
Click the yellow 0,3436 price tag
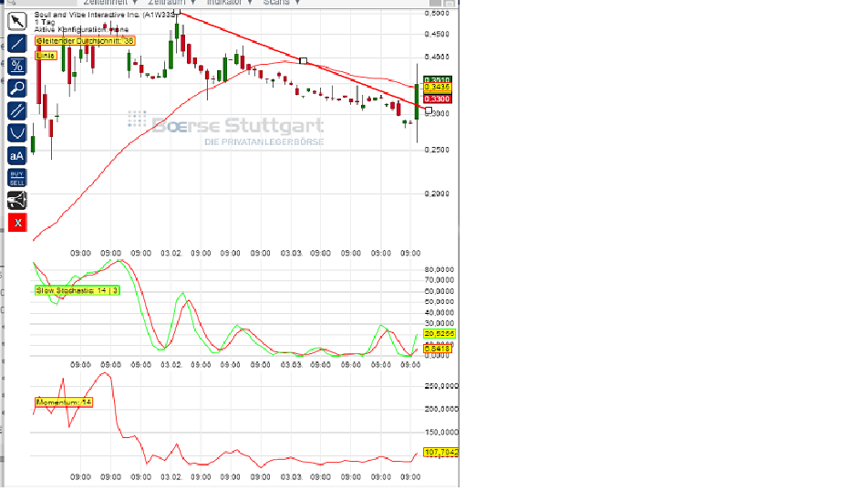point(438,87)
